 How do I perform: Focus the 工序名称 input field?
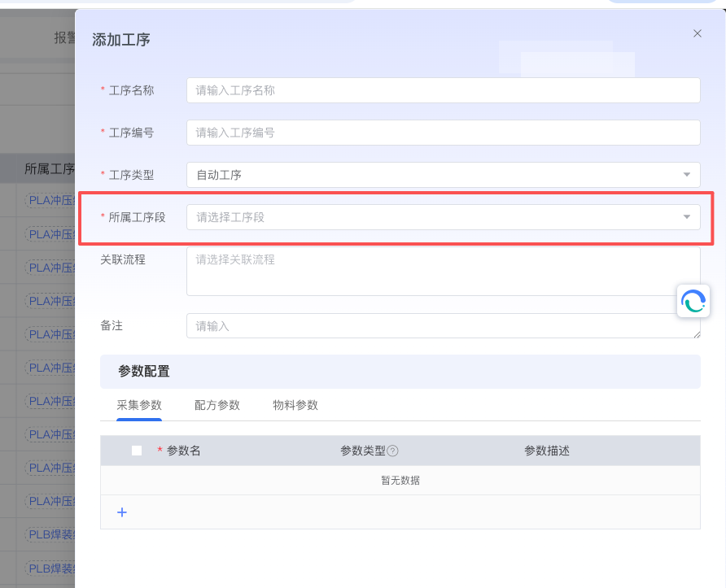(443, 90)
